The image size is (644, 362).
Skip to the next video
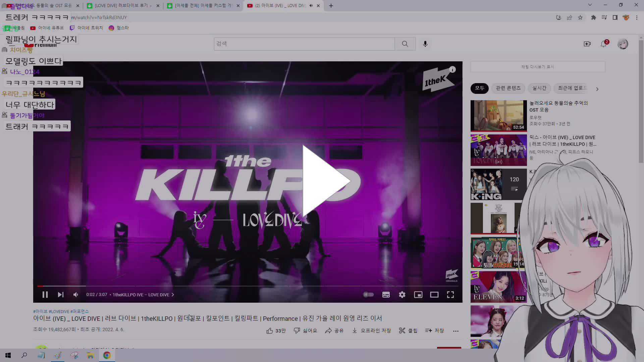[60, 295]
